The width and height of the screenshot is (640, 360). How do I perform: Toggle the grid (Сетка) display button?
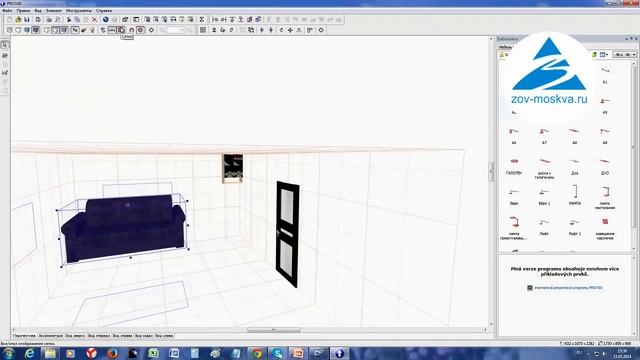pyautogui.click(x=121, y=30)
